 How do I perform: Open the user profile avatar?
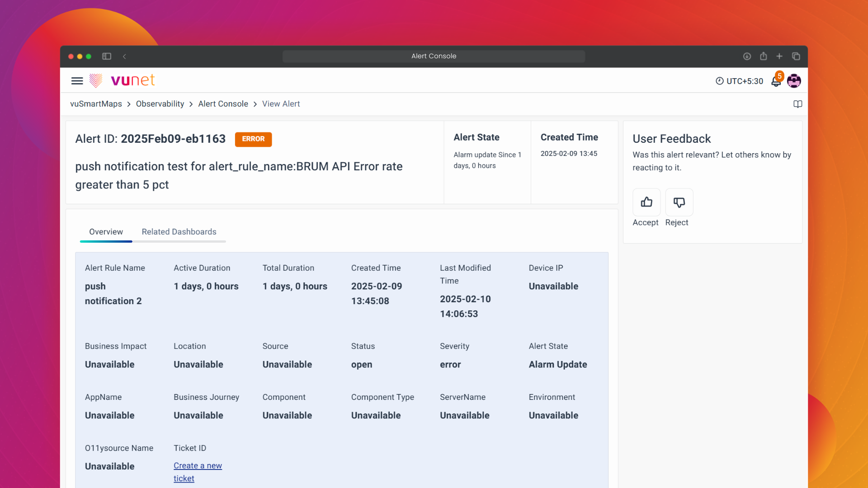pyautogui.click(x=794, y=81)
